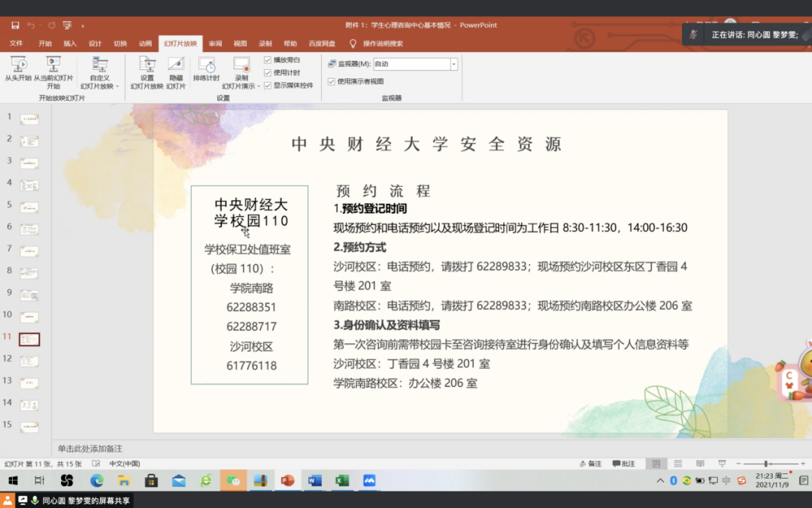812x508 pixels.
Task: Switch to Normal view icon
Action: [x=656, y=464]
